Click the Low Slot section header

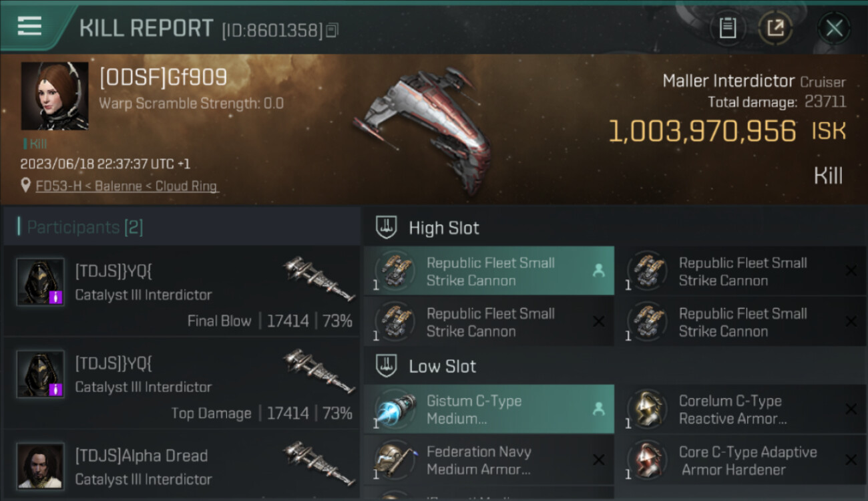pos(442,366)
